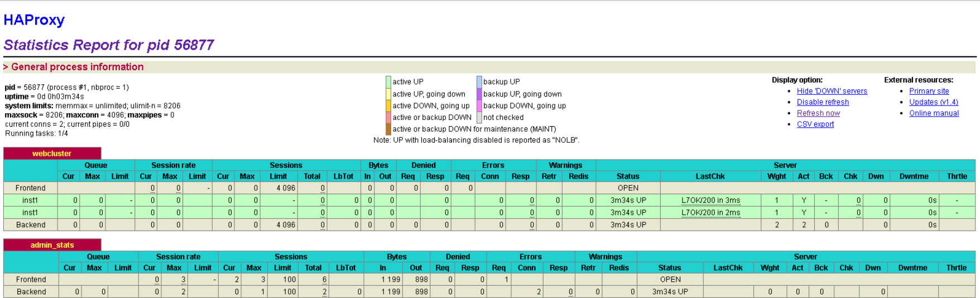Click the 898 Bytes Out value in admin_stats Backend row
The width and height of the screenshot is (980, 298).
[421, 292]
